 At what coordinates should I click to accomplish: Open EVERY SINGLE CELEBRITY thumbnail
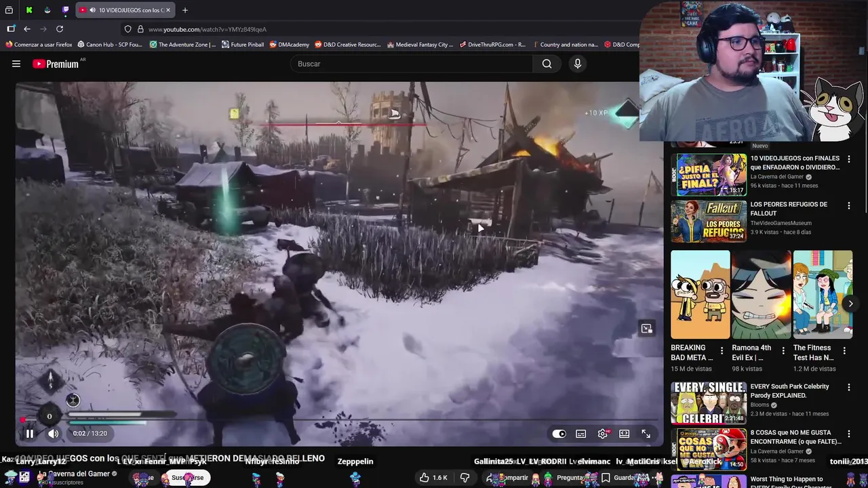[709, 403]
